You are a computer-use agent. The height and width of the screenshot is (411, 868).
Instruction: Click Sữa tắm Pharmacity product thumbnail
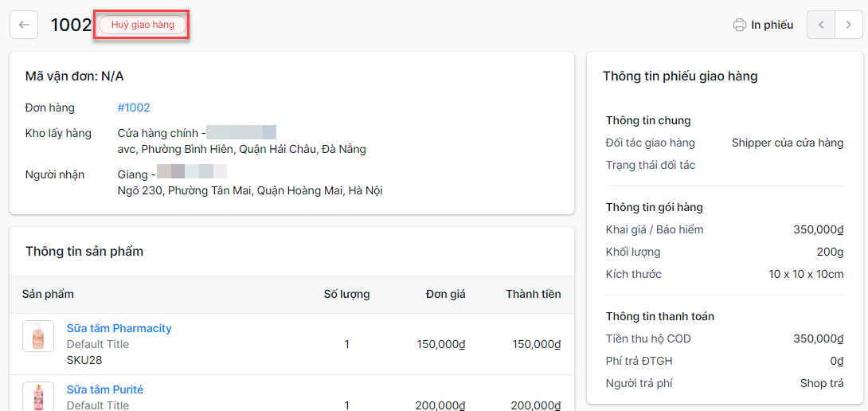[x=38, y=336]
